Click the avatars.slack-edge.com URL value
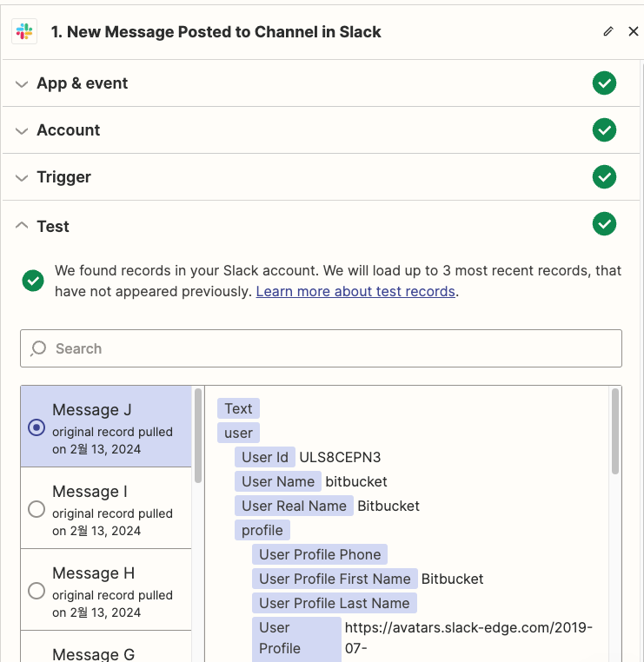This screenshot has width=644, height=662. click(468, 638)
